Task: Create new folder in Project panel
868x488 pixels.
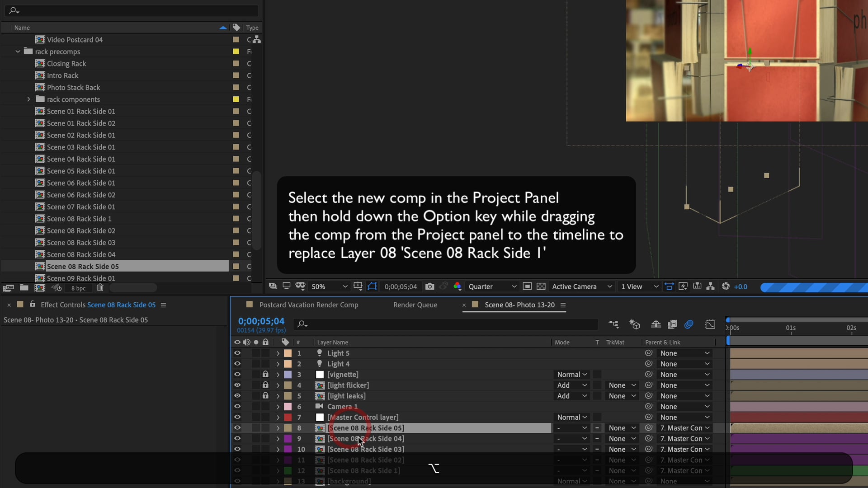Action: tap(24, 288)
